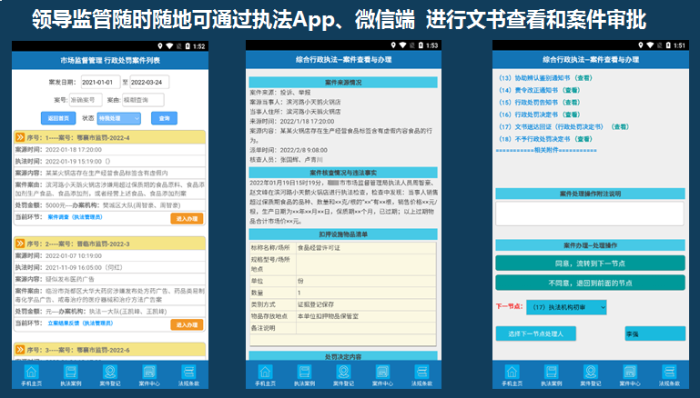Click 进入办理 for case 序号 1
Viewport: 700px width, 398px height.
[187, 219]
